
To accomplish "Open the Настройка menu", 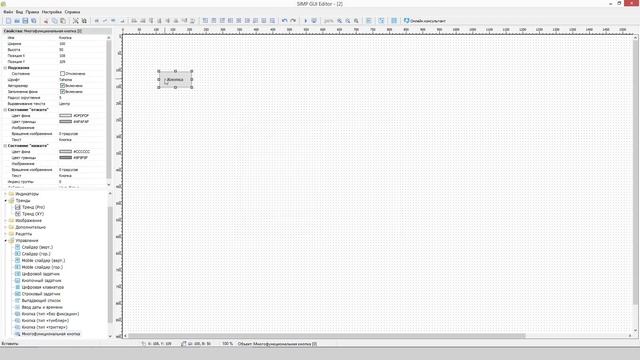I will coord(52,12).
